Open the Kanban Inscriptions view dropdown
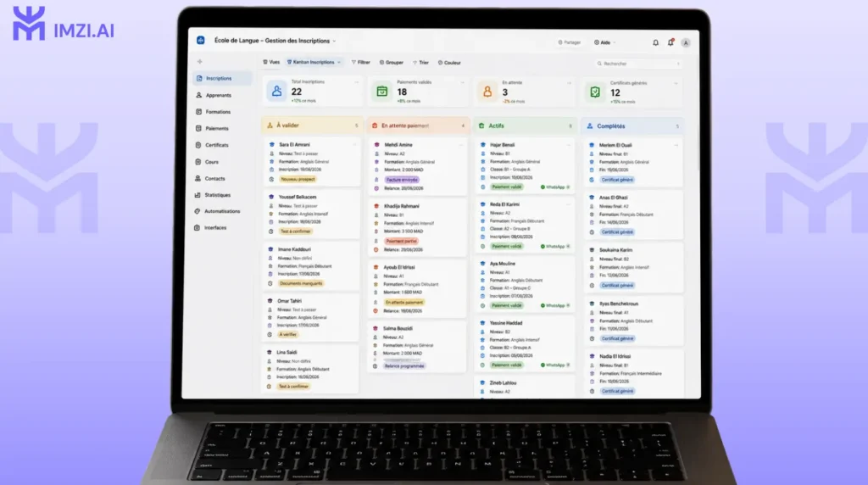 pos(339,62)
